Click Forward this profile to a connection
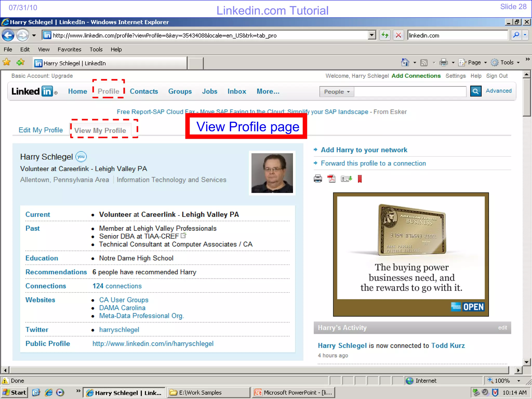The height and width of the screenshot is (399, 532). coord(373,163)
